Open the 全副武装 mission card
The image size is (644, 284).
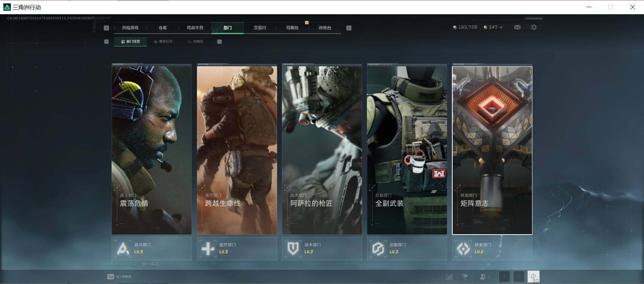407,150
